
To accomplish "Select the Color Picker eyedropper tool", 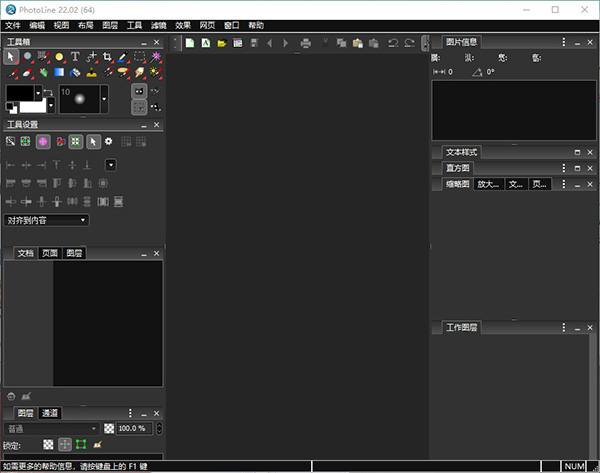I will 123,57.
